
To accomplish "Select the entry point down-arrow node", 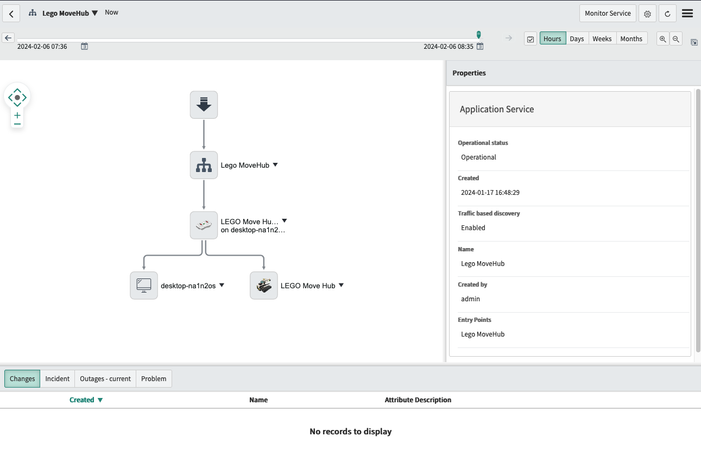I will point(204,105).
